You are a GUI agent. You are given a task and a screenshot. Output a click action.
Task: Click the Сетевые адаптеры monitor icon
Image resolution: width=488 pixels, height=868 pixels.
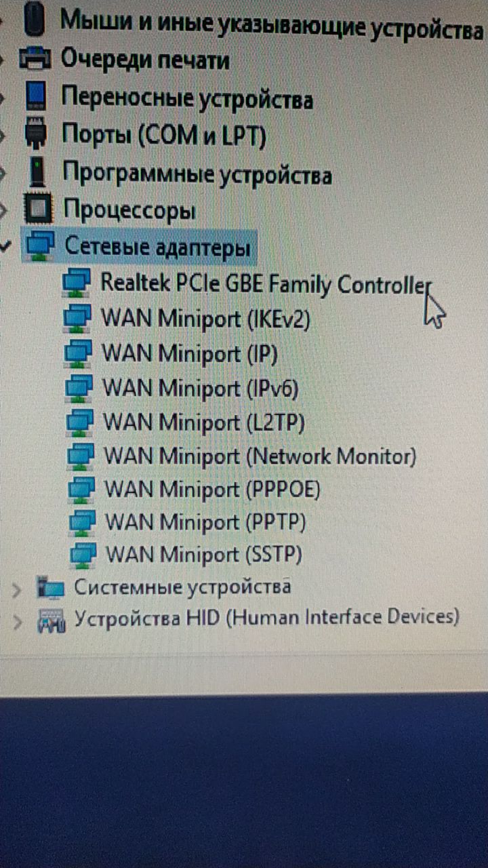[x=39, y=245]
